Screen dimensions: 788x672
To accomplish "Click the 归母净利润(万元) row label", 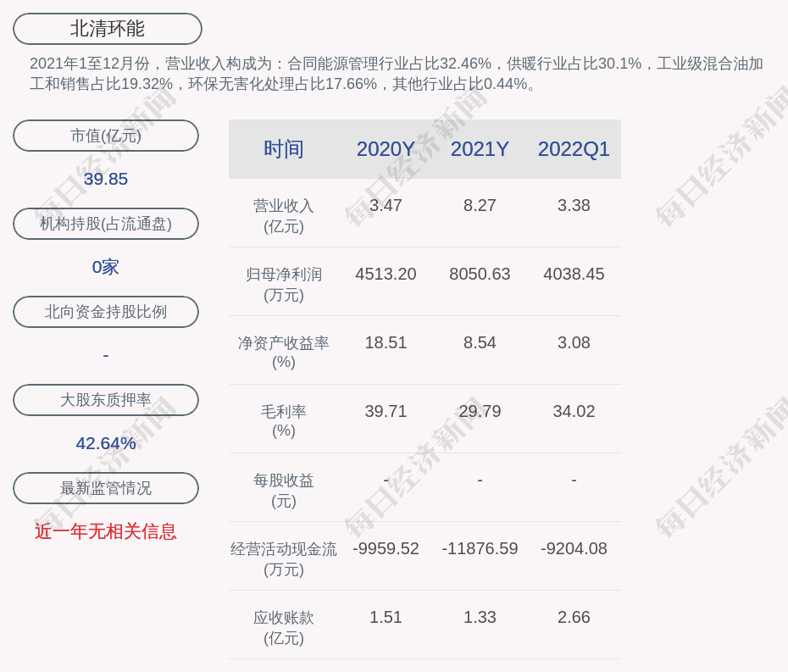I will click(x=284, y=285).
